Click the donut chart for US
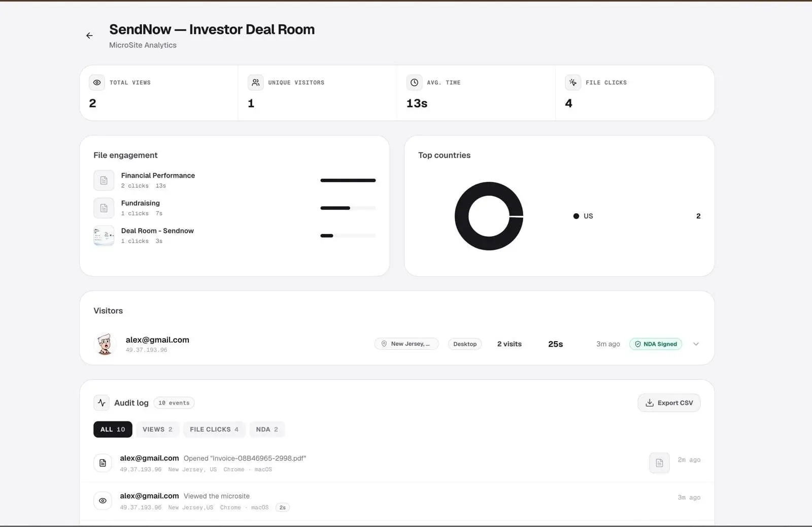 489,216
